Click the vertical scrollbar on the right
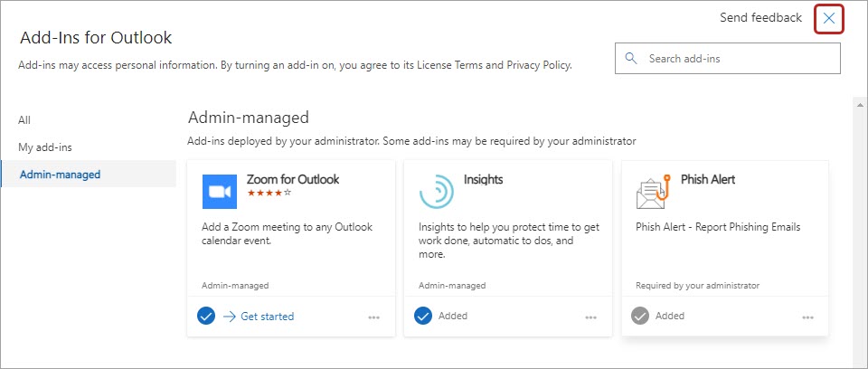This screenshot has height=369, width=868. coord(858,226)
